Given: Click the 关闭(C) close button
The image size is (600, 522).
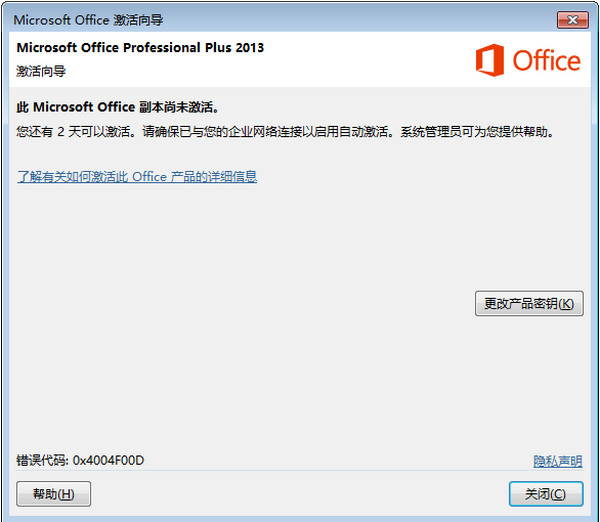Looking at the screenshot, I should (x=546, y=494).
